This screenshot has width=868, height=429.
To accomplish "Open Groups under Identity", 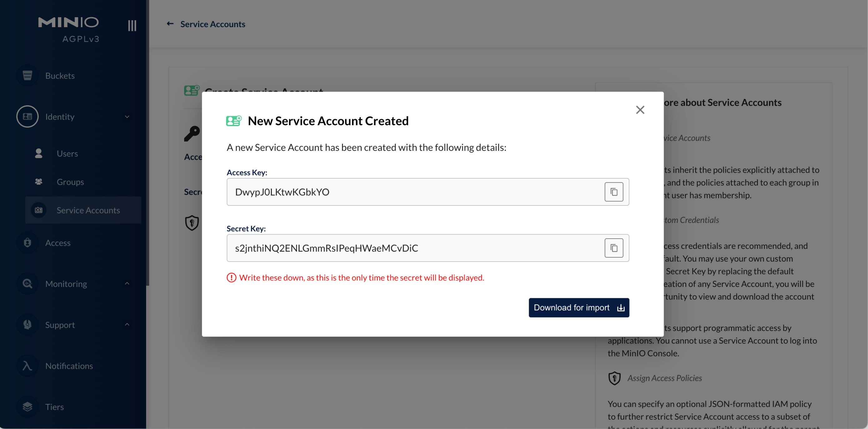I will pos(70,182).
